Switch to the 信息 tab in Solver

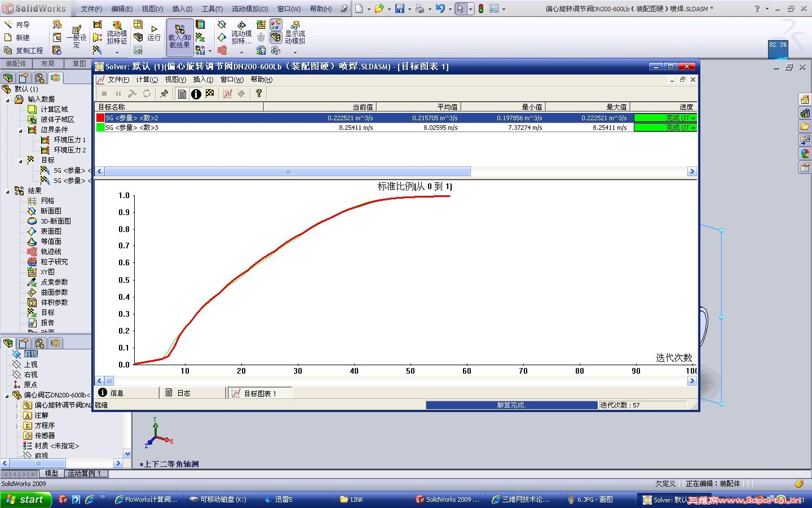click(127, 393)
